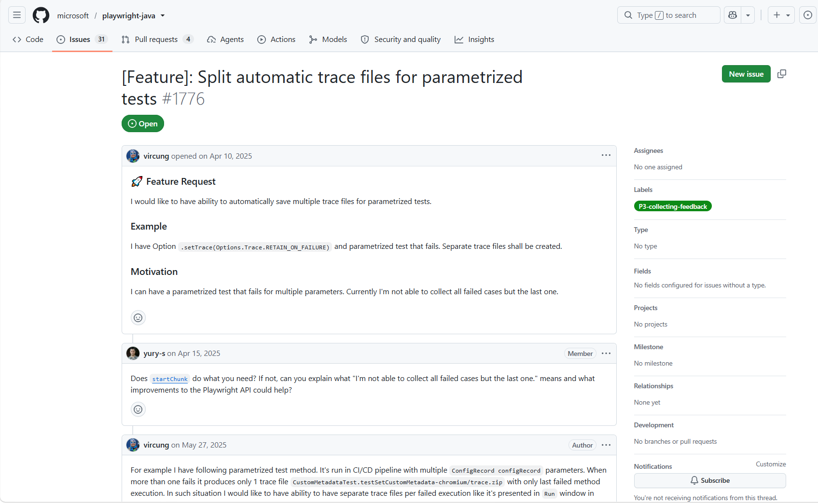Click the issue number #1776
Image resolution: width=818 pixels, height=504 pixels.
(183, 99)
